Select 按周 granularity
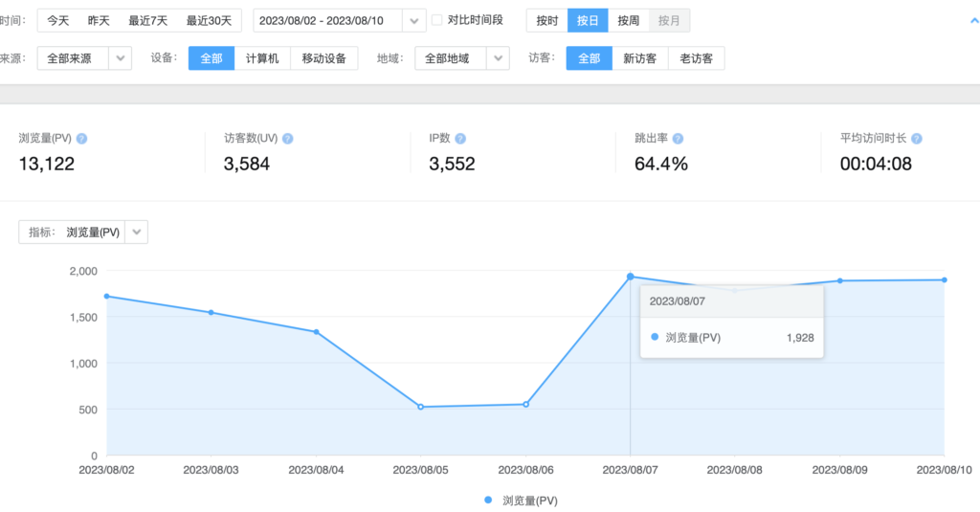This screenshot has width=980, height=512. click(x=628, y=21)
